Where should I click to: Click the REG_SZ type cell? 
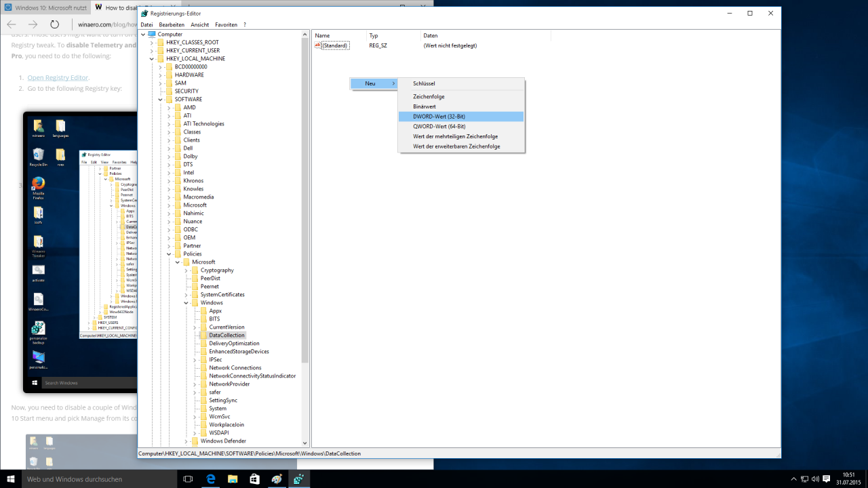378,45
